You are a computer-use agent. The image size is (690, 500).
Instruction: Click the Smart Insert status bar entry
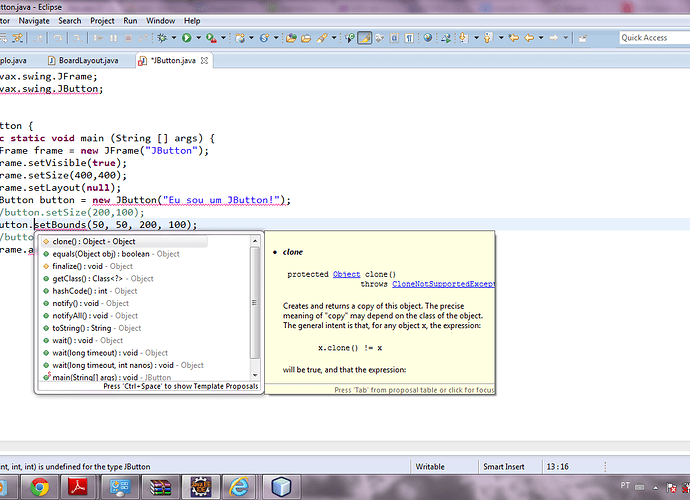(503, 467)
